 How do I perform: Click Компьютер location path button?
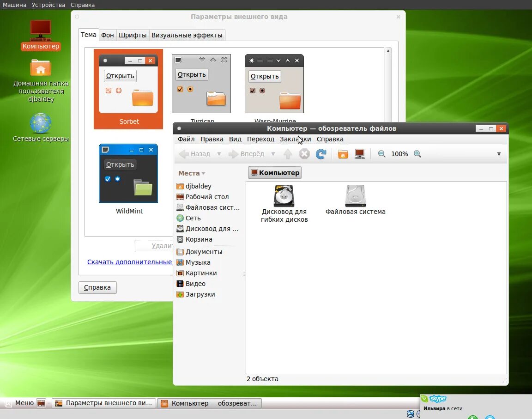[x=275, y=173]
